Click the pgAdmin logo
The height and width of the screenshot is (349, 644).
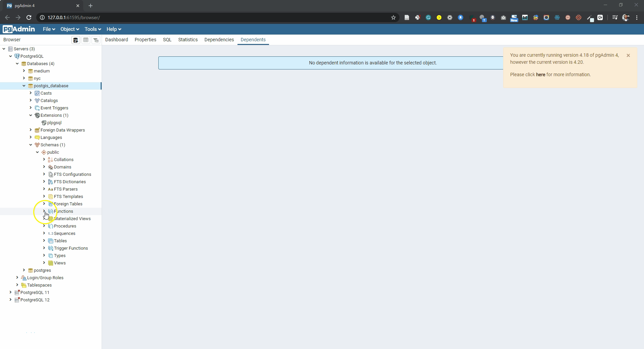pyautogui.click(x=19, y=29)
